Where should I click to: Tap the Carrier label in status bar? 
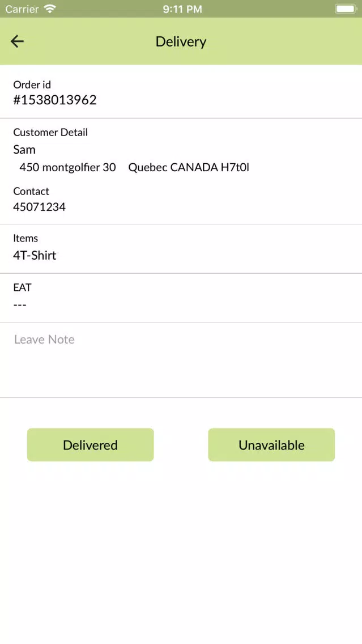[22, 9]
